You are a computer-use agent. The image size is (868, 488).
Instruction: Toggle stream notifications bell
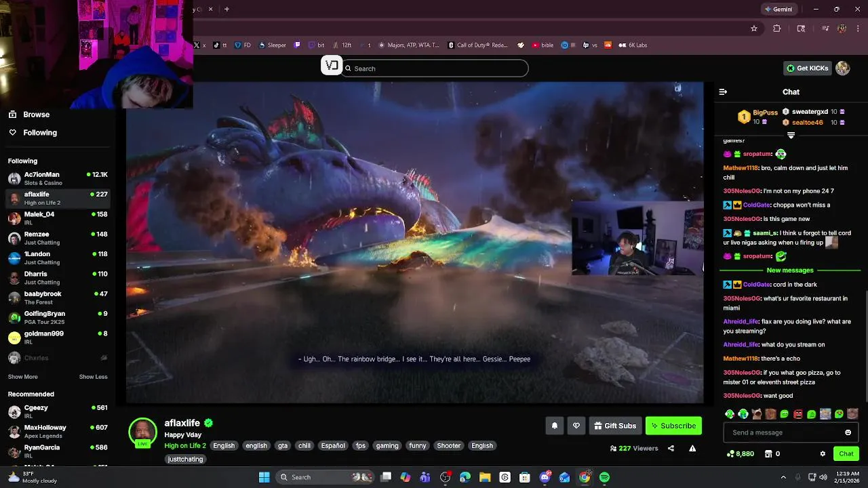coord(554,426)
